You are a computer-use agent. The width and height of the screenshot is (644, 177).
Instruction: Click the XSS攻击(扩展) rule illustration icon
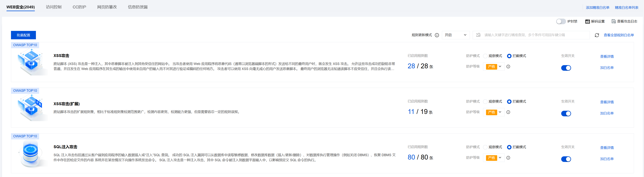(x=31, y=108)
